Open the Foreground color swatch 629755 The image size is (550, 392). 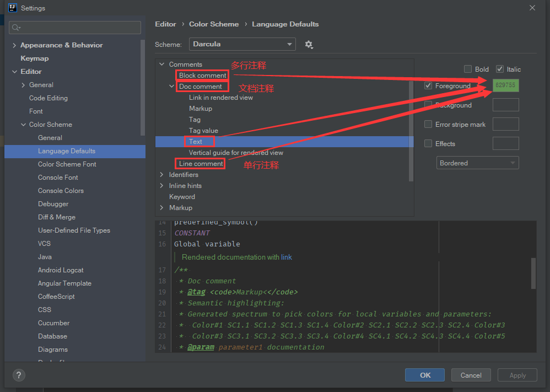coord(505,85)
